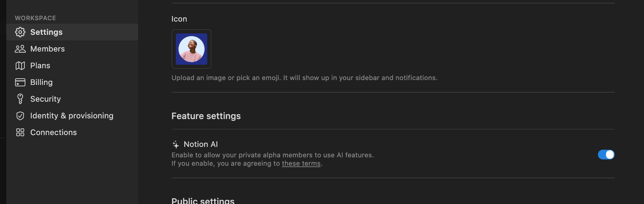This screenshot has width=644, height=204.
Task: Click the Feature settings heading
Action: point(206,116)
